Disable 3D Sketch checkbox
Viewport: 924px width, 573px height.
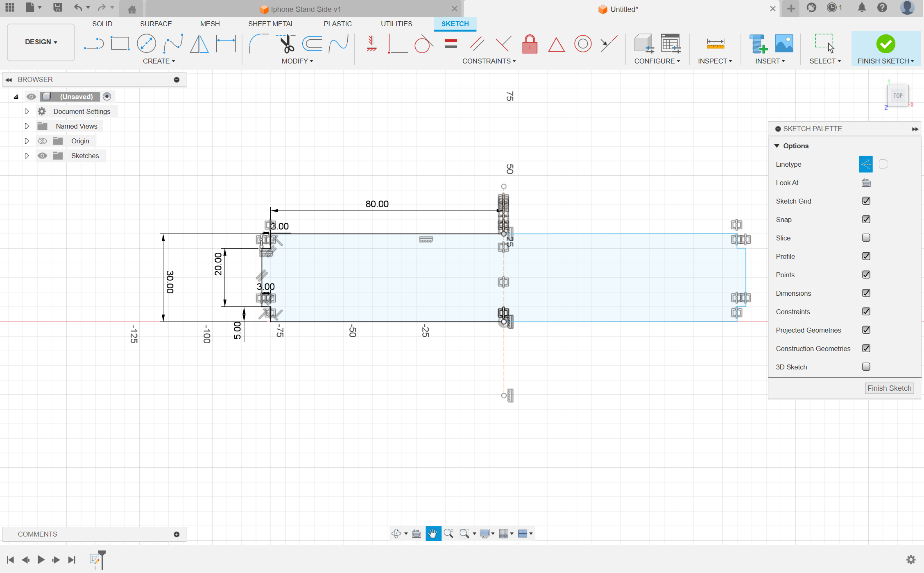[x=867, y=367]
